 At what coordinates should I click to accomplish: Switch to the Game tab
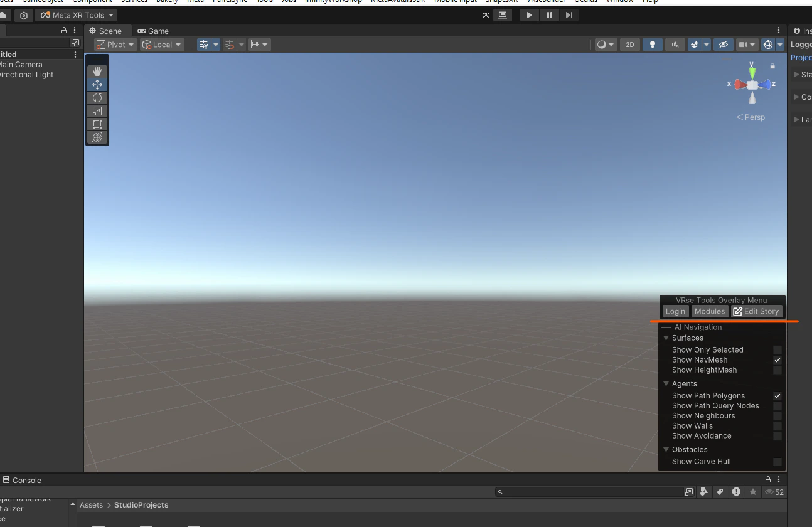coord(152,31)
